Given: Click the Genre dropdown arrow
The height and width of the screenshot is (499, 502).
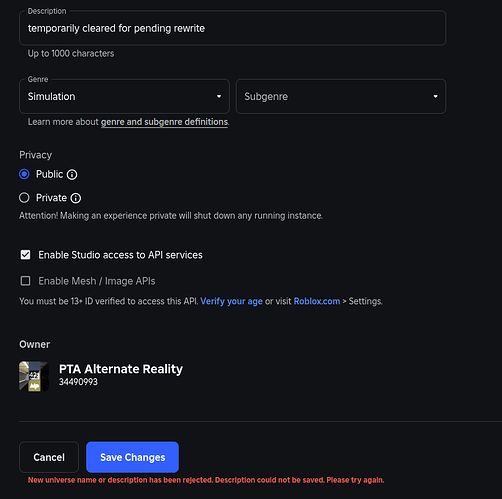Looking at the screenshot, I should [219, 96].
